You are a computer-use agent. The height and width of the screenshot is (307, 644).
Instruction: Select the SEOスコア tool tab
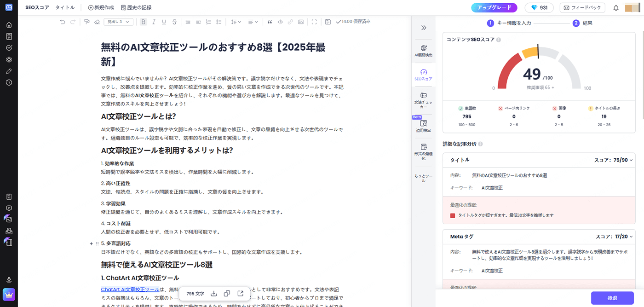tap(424, 75)
